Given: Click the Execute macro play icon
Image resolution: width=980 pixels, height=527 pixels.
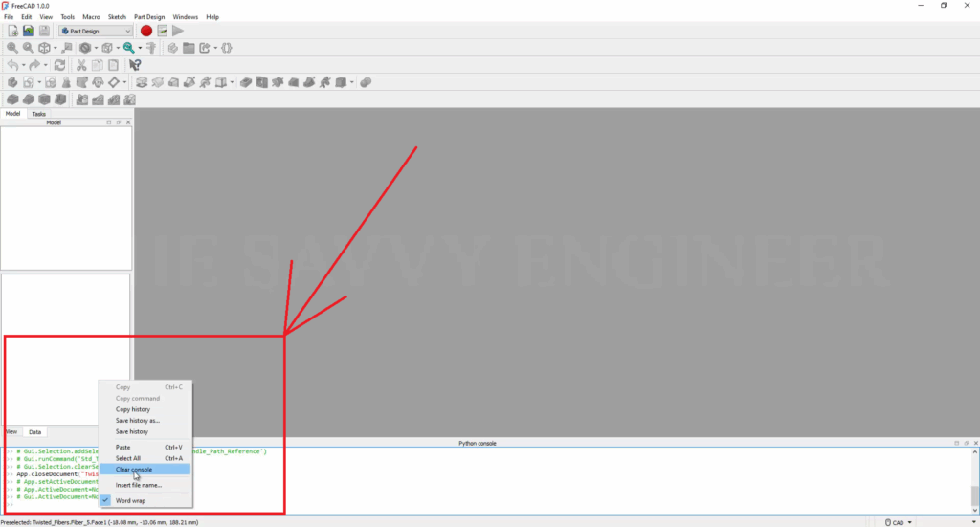Looking at the screenshot, I should (x=178, y=31).
